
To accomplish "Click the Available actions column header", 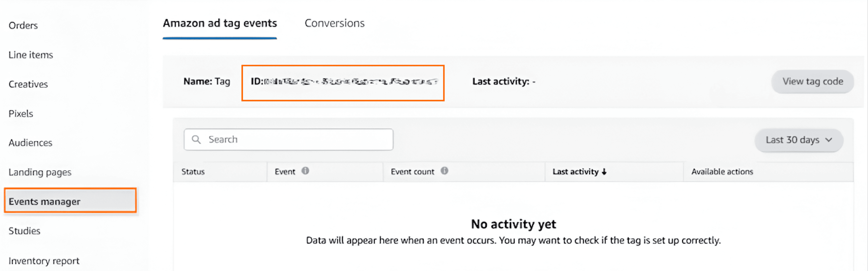I will [x=722, y=172].
